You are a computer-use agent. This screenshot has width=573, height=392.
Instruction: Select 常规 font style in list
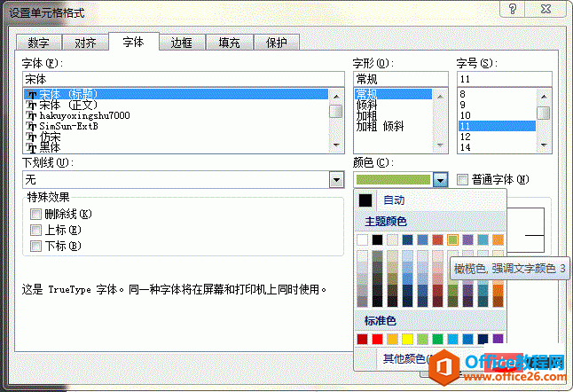(x=393, y=94)
